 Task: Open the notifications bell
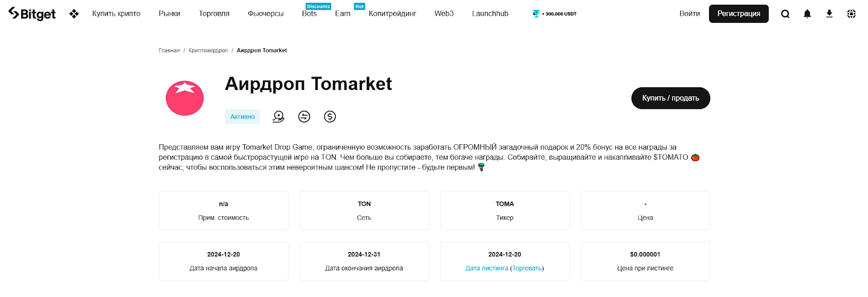pos(807,14)
